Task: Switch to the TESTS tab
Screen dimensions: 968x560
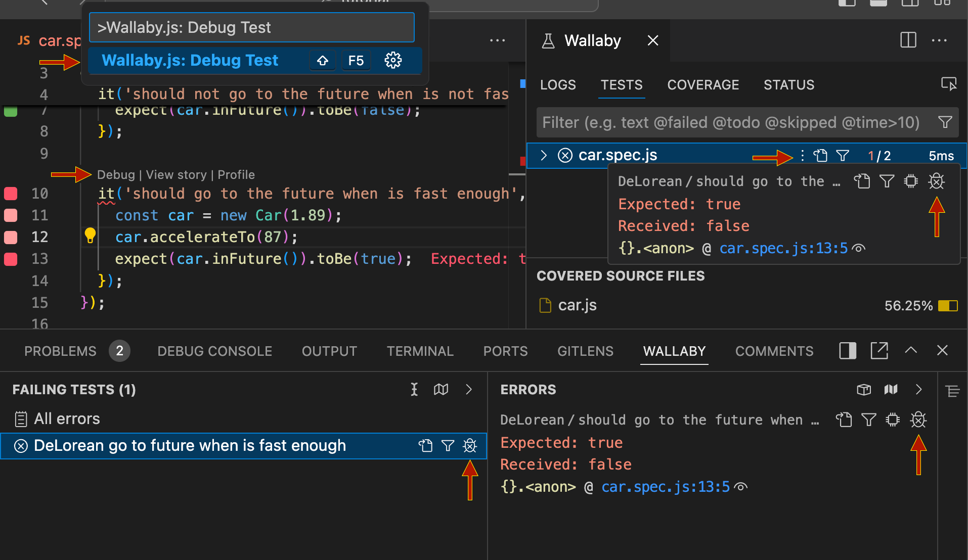Action: [x=622, y=85]
